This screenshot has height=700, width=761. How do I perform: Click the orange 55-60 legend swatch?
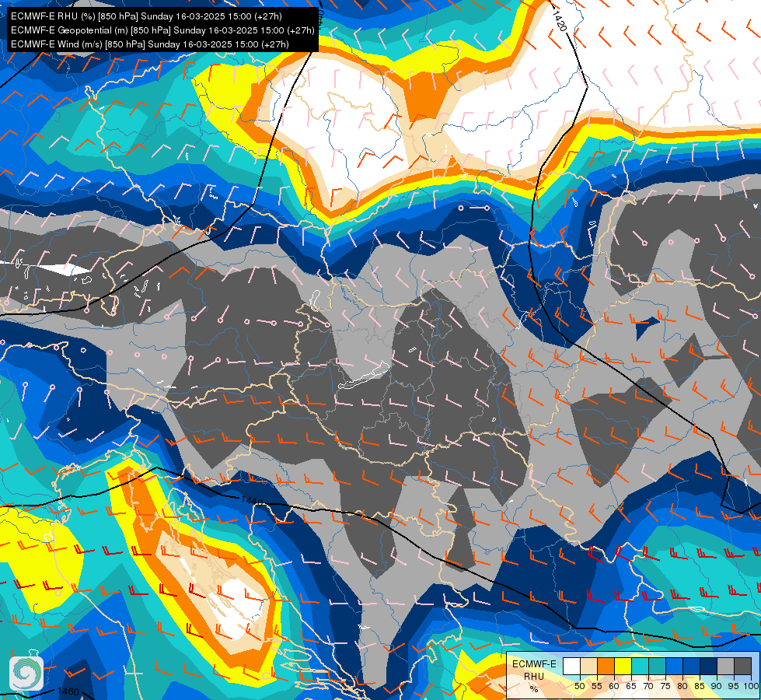click(x=606, y=666)
